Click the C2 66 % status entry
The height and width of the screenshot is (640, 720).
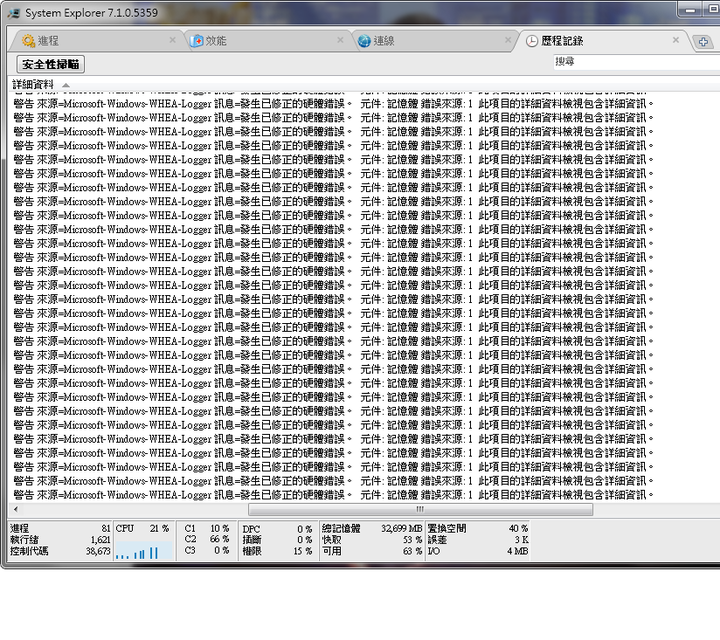(207, 539)
